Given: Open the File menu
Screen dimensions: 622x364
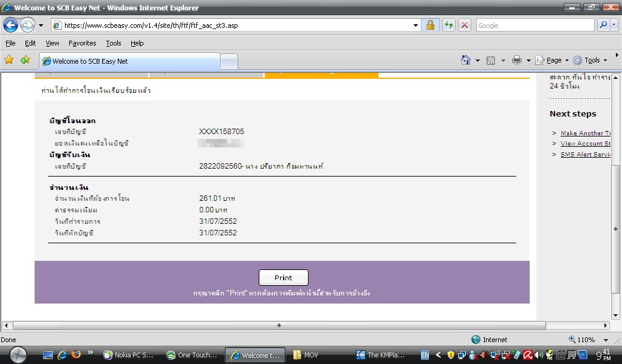Looking at the screenshot, I should 10,43.
